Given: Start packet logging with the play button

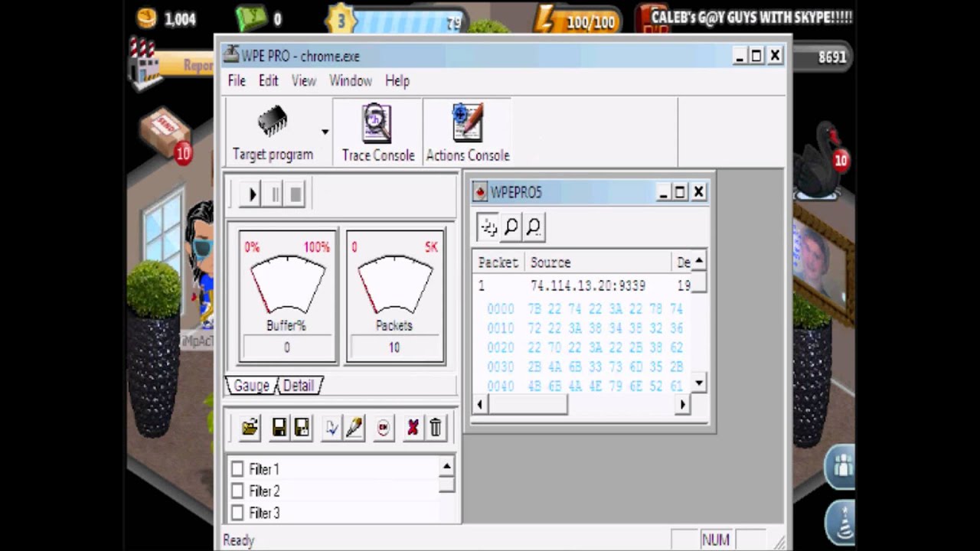Looking at the screenshot, I should click(252, 194).
